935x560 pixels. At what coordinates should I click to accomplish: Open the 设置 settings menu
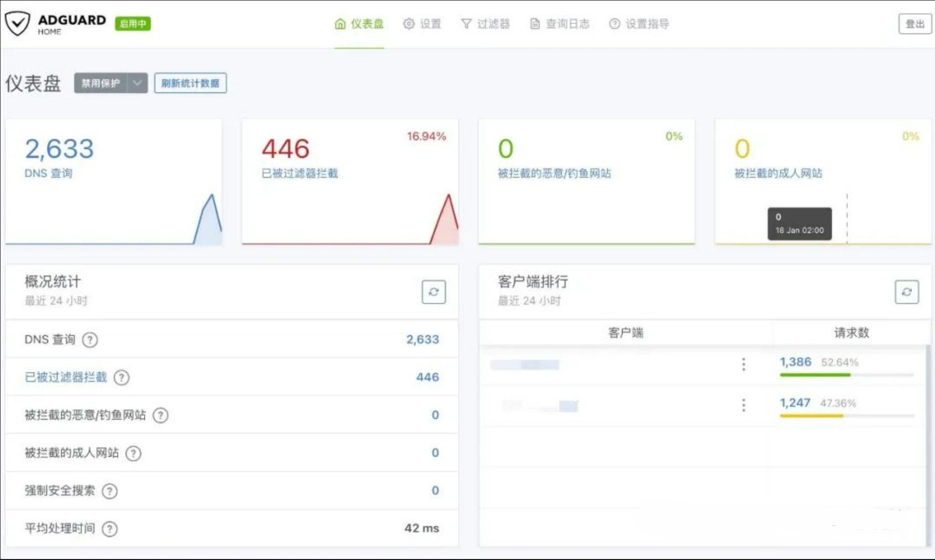(x=422, y=24)
